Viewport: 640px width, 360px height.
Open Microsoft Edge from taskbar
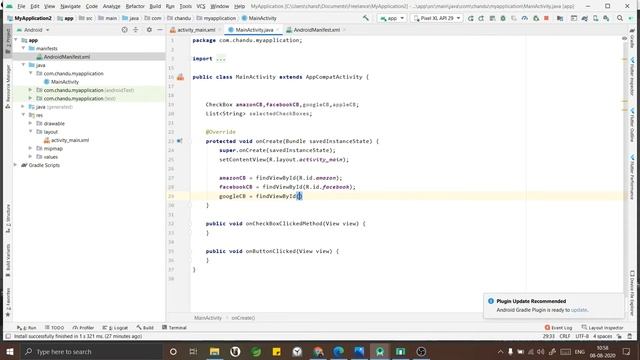click(x=338, y=351)
